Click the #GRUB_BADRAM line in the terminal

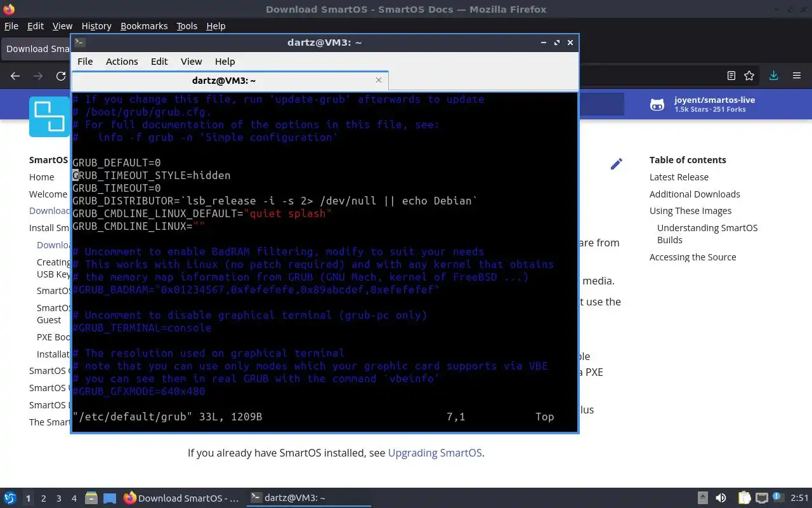coord(256,290)
